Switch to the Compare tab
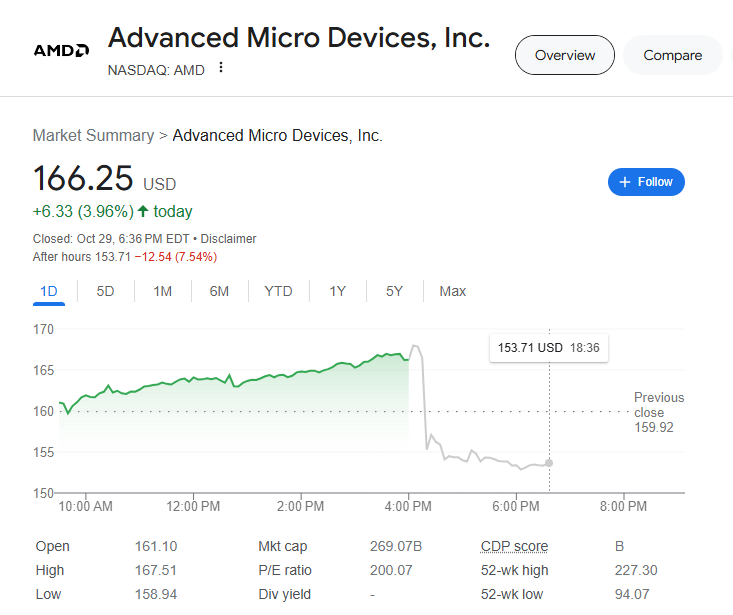The image size is (733, 615). pyautogui.click(x=672, y=55)
